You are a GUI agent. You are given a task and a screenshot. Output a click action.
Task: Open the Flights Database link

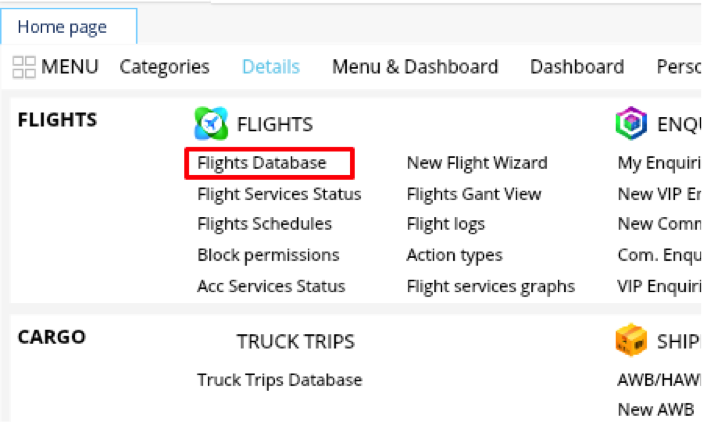click(262, 163)
